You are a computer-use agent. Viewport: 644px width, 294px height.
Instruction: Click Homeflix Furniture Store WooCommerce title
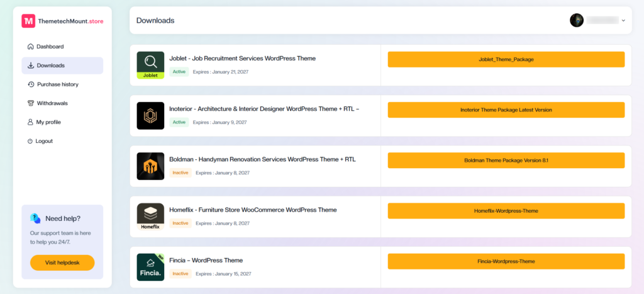click(253, 210)
